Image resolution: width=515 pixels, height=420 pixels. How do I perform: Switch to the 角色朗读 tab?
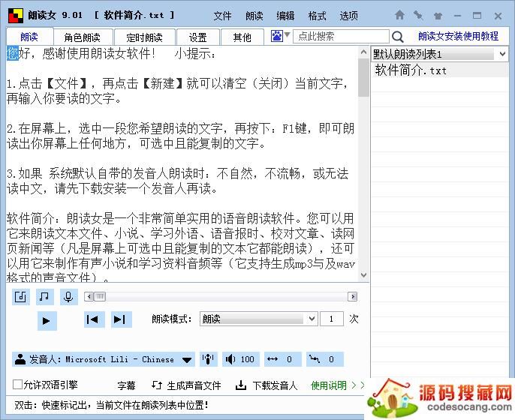(x=82, y=37)
